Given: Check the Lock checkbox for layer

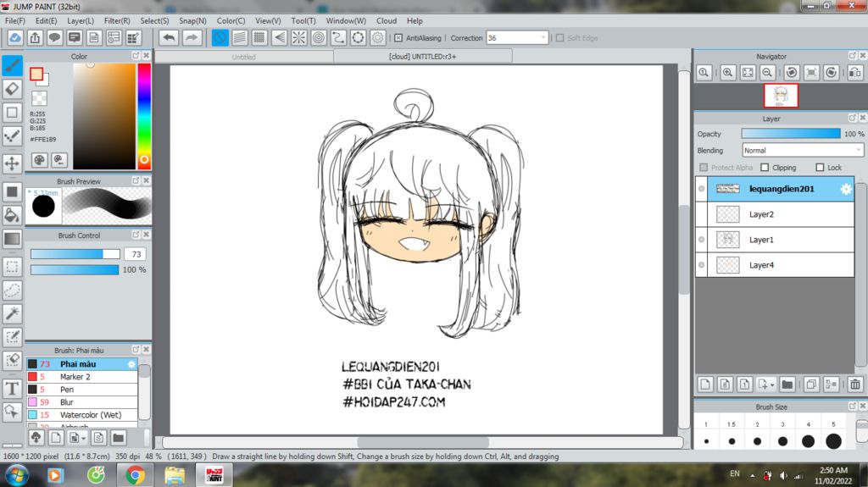Looking at the screenshot, I should tap(820, 168).
